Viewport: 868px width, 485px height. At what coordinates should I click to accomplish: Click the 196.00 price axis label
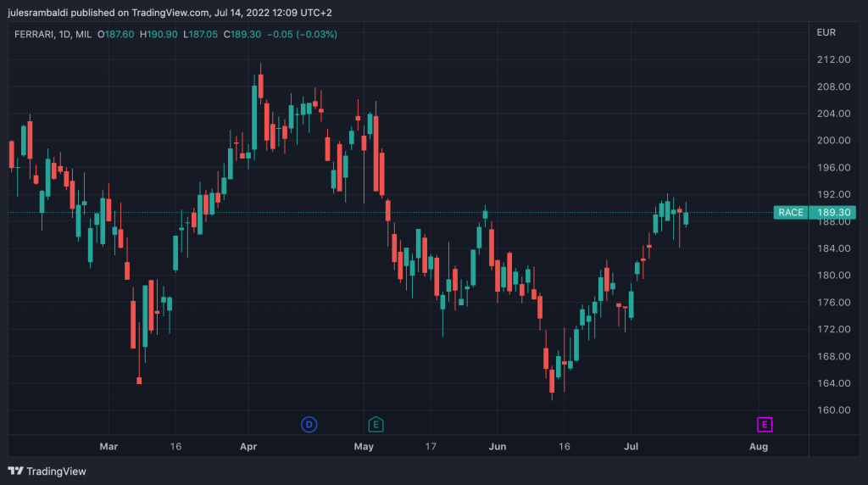coord(834,168)
